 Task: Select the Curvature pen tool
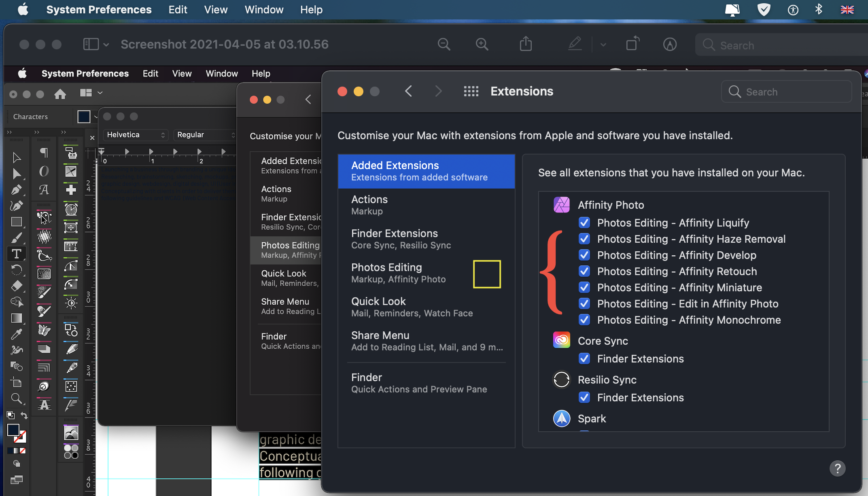pyautogui.click(x=17, y=206)
